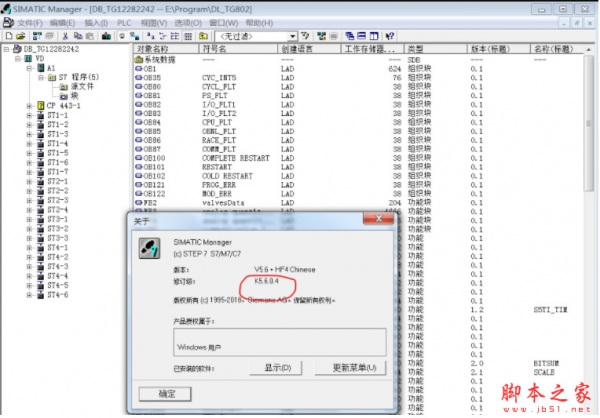This screenshot has width=600, height=418.
Task: Open the 帮助(H) menu
Action: tap(259, 23)
